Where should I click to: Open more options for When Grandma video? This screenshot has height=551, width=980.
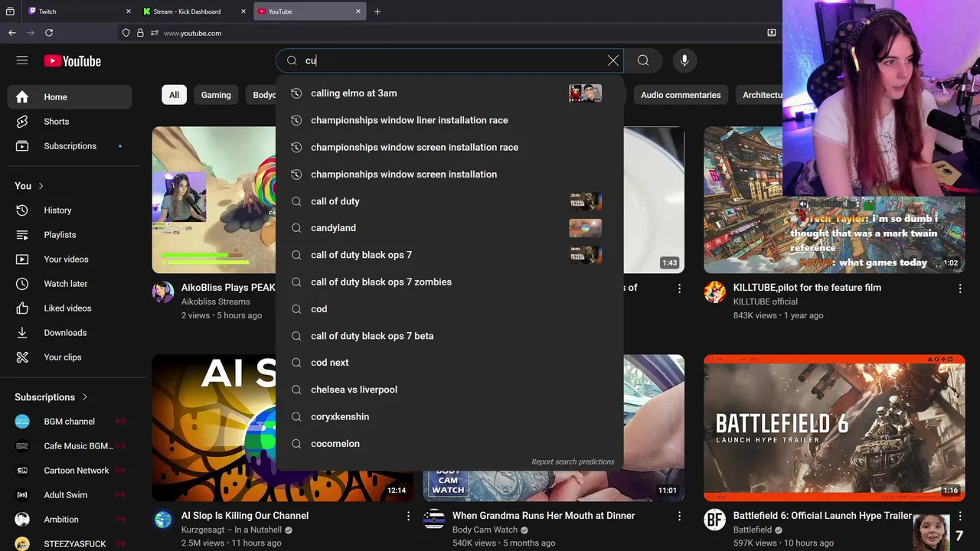679,517
